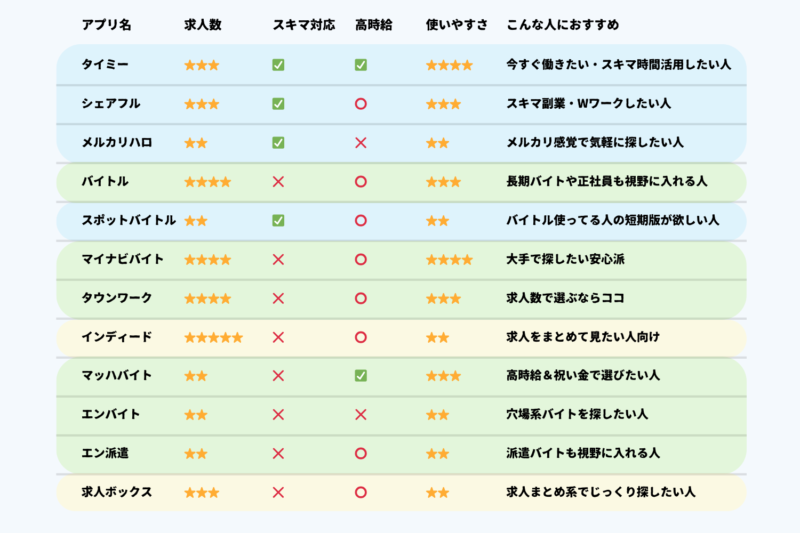This screenshot has width=800, height=533.
Task: Click 求人ボックス's three-star 求人数 rating
Action: [x=201, y=493]
